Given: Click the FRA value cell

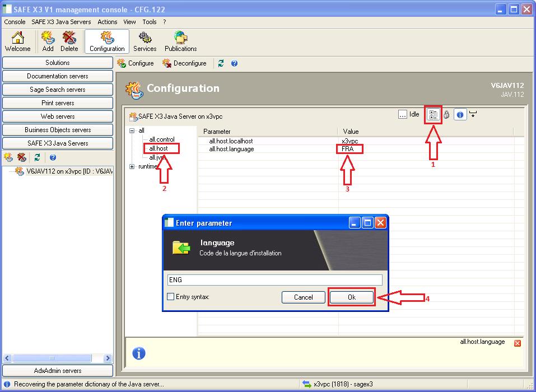Looking at the screenshot, I should click(348, 149).
